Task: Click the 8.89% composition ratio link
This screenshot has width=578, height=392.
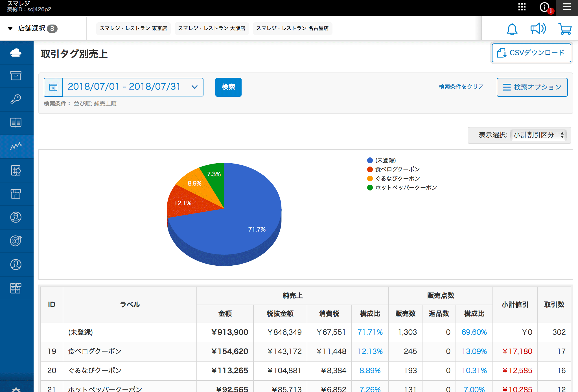Action: pyautogui.click(x=370, y=371)
